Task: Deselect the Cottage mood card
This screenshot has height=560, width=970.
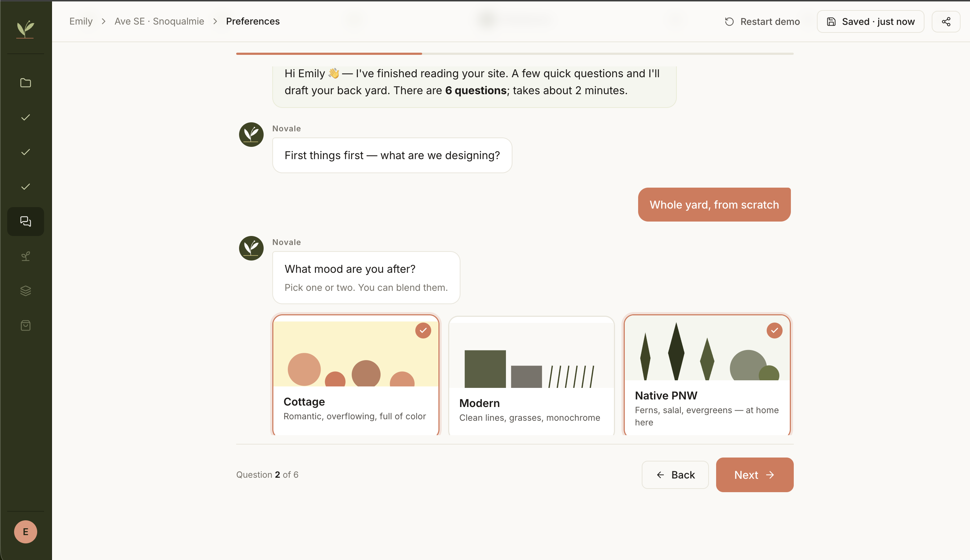Action: pyautogui.click(x=355, y=375)
